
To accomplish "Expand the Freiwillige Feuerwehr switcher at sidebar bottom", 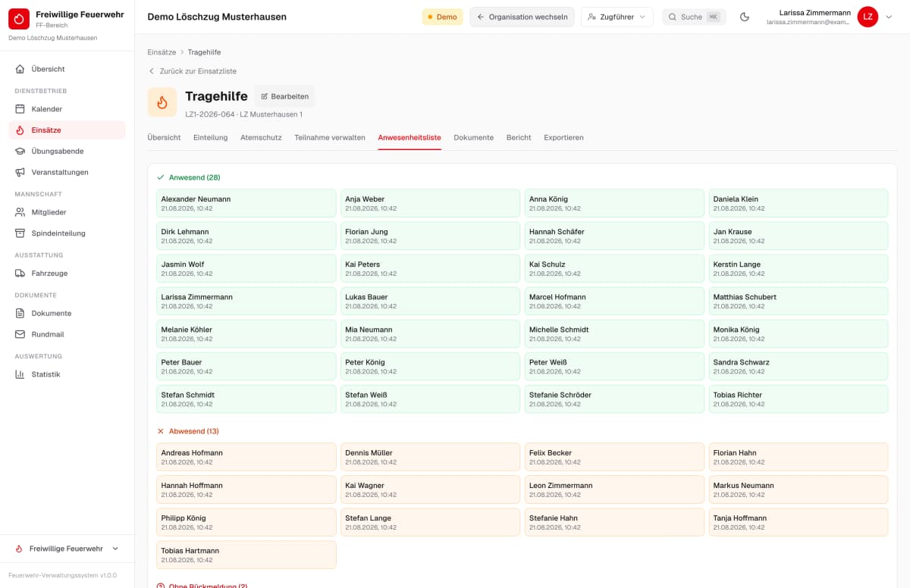I will (x=67, y=549).
